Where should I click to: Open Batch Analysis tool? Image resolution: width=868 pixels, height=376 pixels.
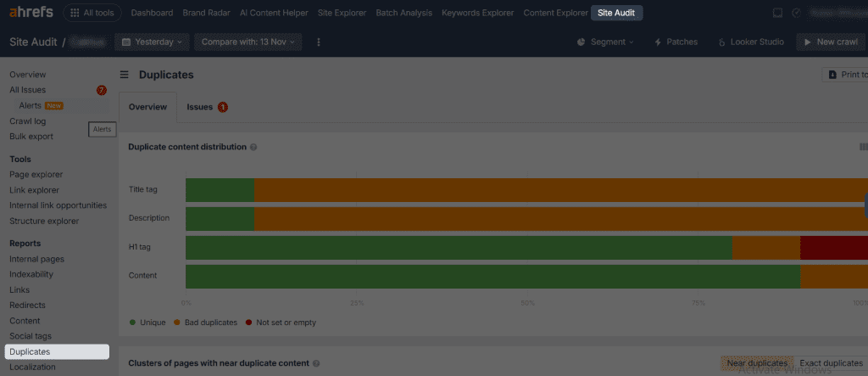(x=404, y=13)
